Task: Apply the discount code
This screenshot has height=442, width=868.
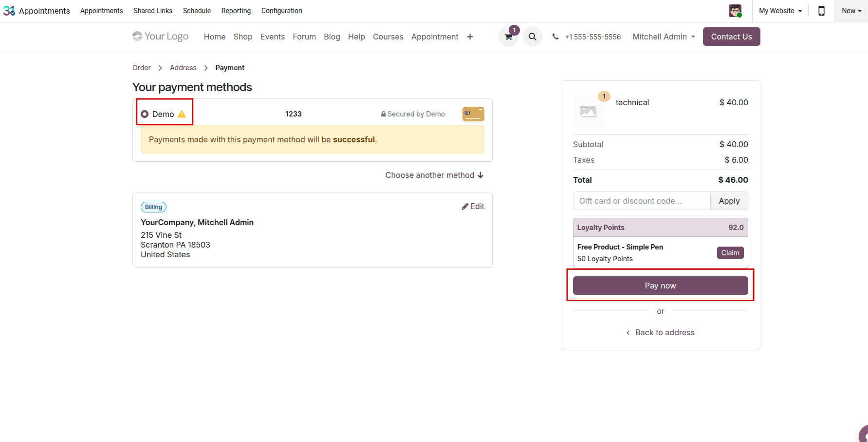Action: coord(729,201)
